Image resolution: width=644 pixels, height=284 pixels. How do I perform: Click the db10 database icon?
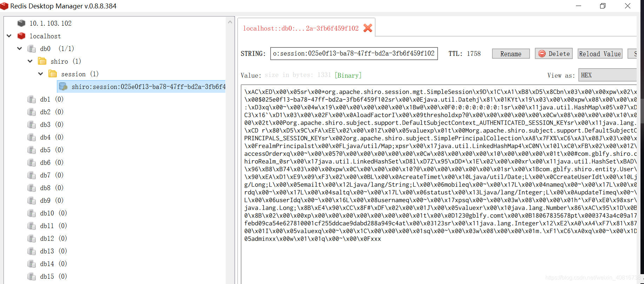pyautogui.click(x=32, y=213)
